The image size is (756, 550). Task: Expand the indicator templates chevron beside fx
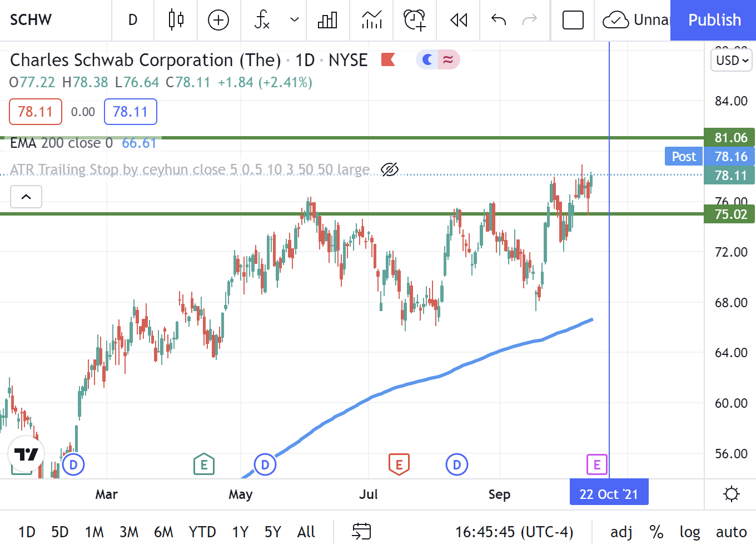[x=294, y=20]
